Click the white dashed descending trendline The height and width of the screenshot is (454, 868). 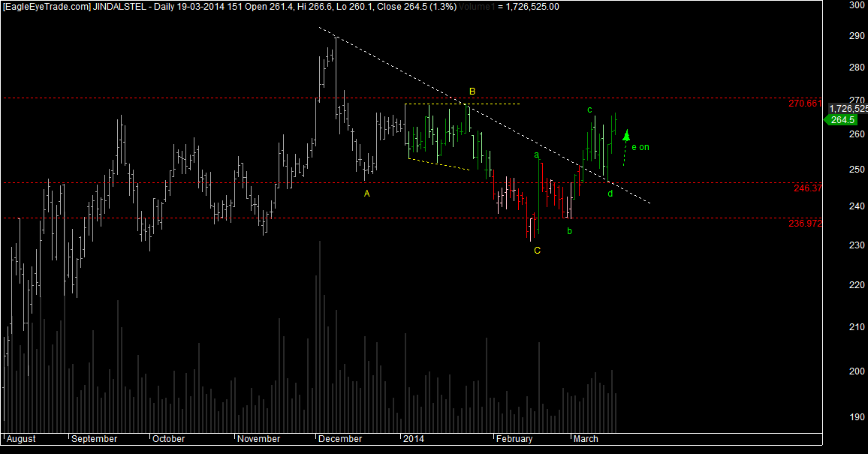pyautogui.click(x=484, y=115)
